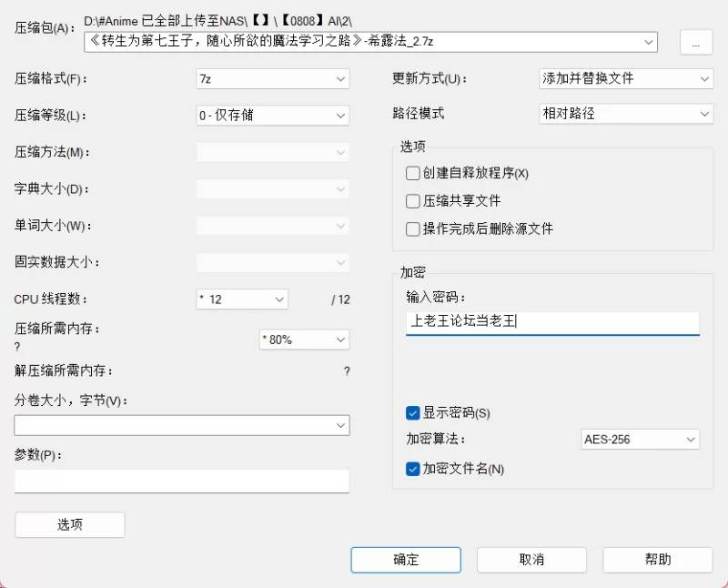Open the archive format 7z dropdown
The height and width of the screenshot is (588, 728).
[272, 79]
